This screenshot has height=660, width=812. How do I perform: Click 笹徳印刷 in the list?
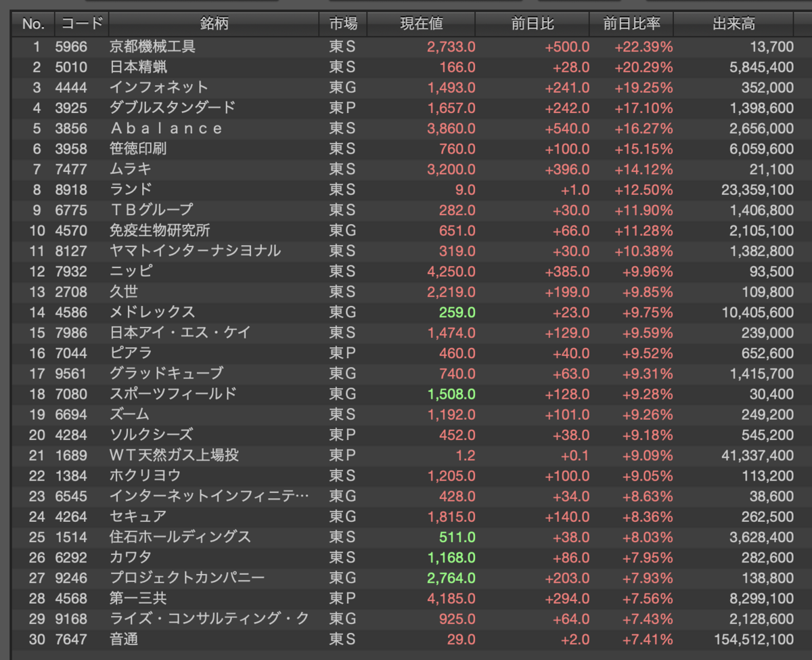(138, 149)
